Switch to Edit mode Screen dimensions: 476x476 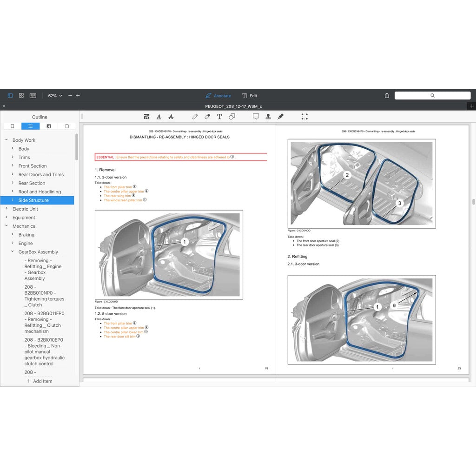tap(250, 96)
